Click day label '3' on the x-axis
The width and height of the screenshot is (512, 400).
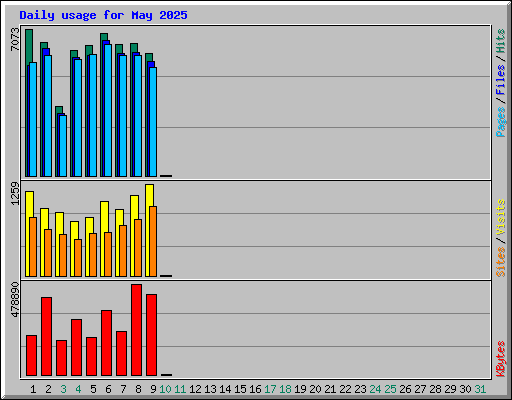tap(63, 389)
